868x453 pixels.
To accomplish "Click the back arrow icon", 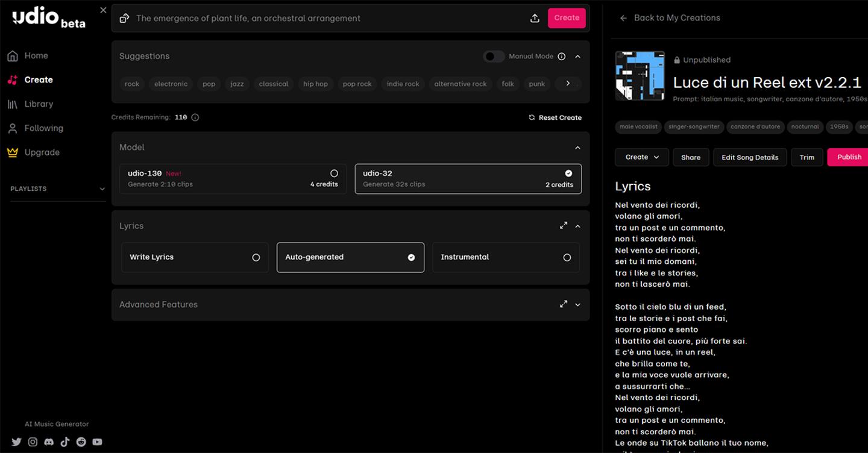I will [x=623, y=18].
